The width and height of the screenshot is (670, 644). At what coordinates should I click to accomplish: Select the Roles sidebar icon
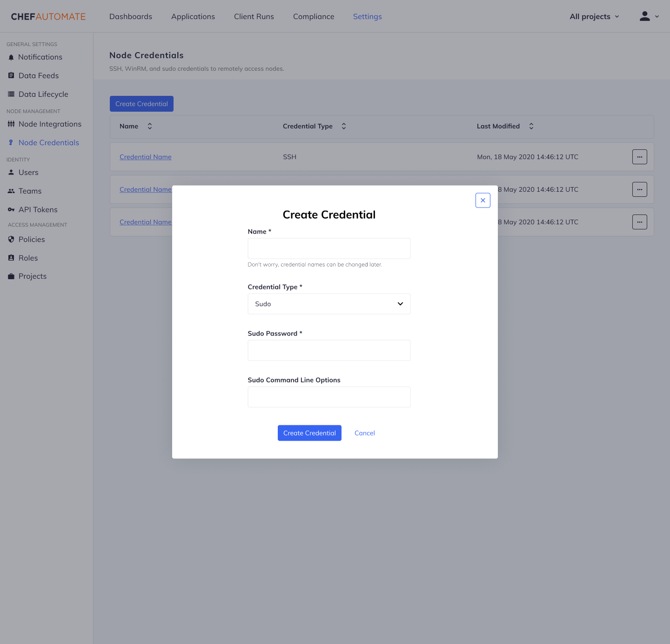[x=11, y=258]
